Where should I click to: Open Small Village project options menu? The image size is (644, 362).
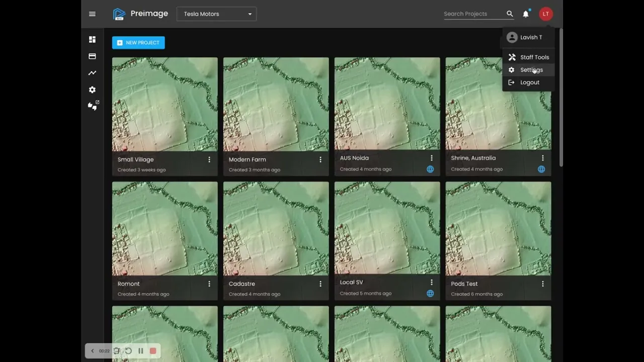209,159
